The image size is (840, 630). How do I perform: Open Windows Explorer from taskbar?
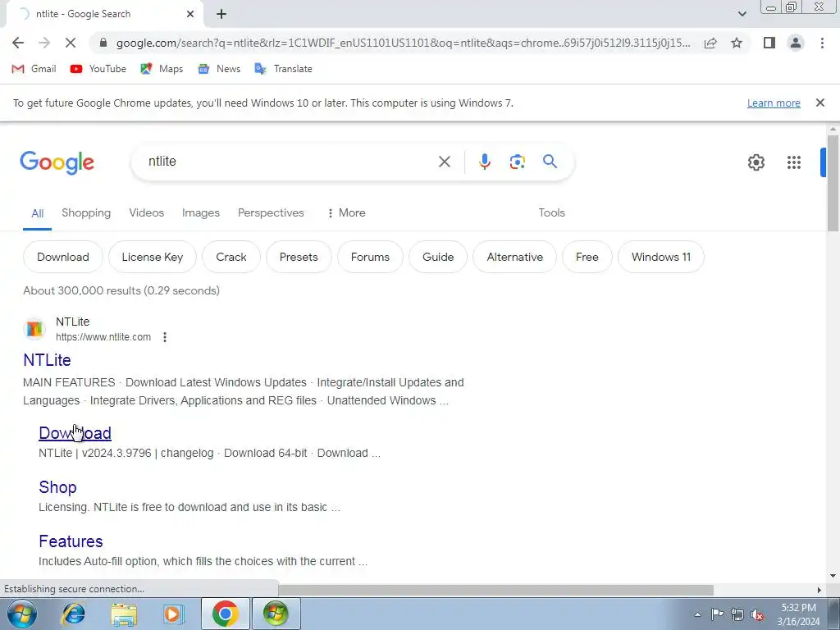124,614
